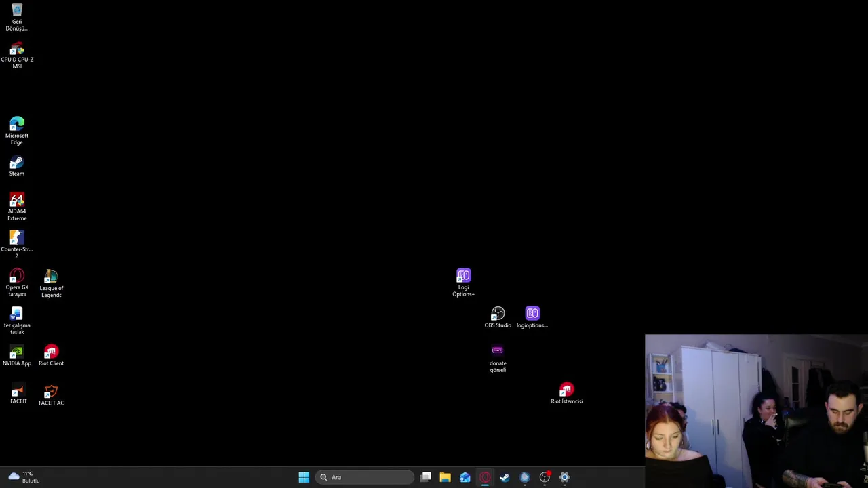Open Steam from the taskbar

tap(505, 477)
